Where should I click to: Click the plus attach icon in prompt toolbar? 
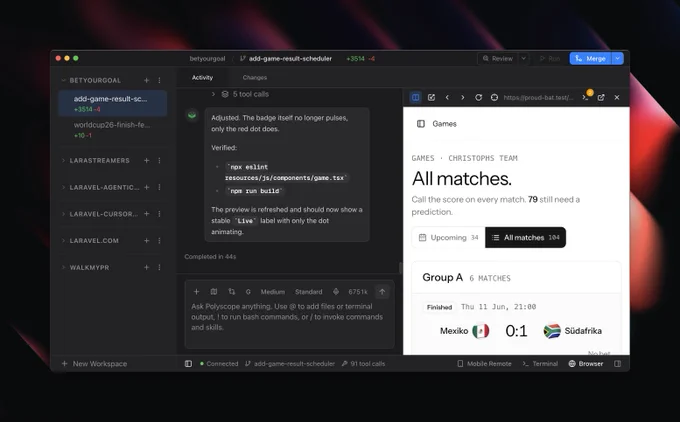click(196, 292)
